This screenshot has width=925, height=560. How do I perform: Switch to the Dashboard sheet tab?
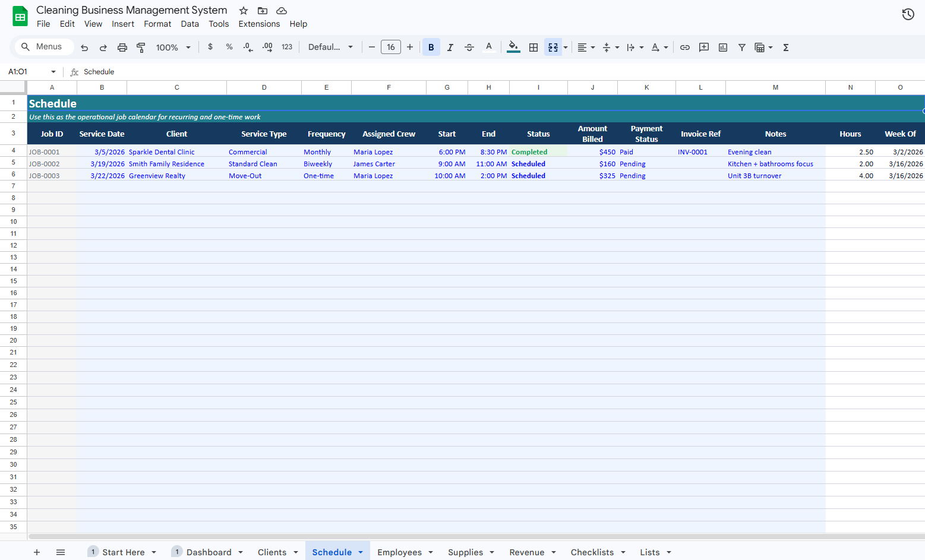click(x=209, y=552)
